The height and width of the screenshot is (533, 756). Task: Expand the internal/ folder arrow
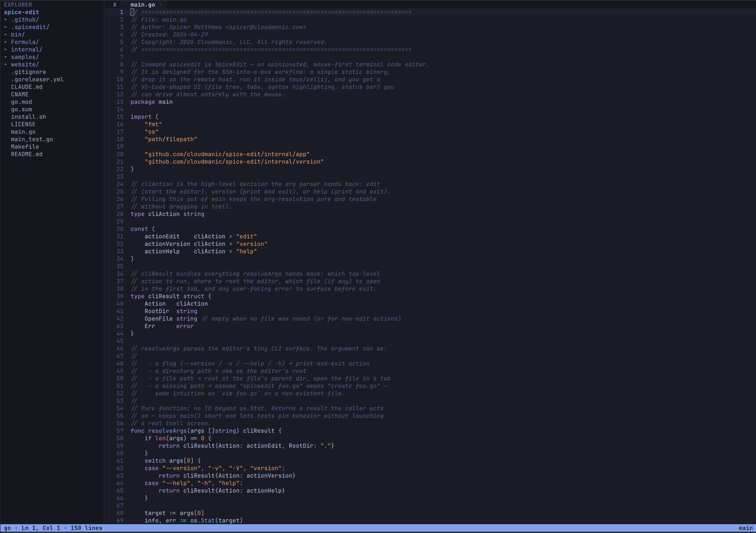6,50
